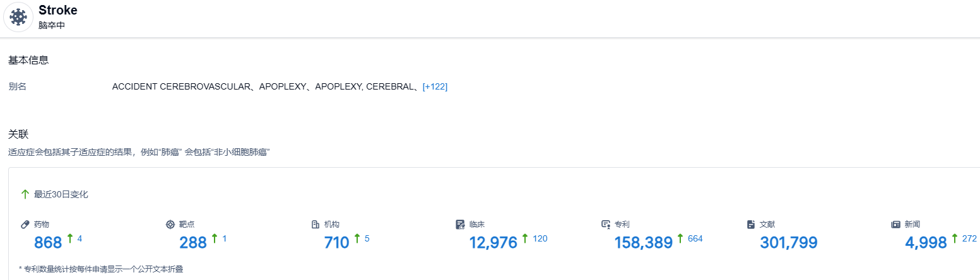Open the 288 targets count
The height and width of the screenshot is (280, 980).
193,243
